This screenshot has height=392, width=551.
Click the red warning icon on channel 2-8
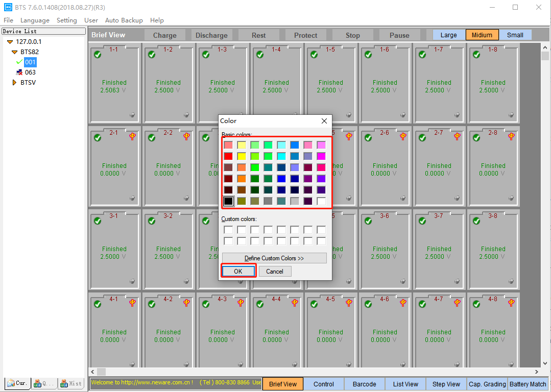pos(511,136)
